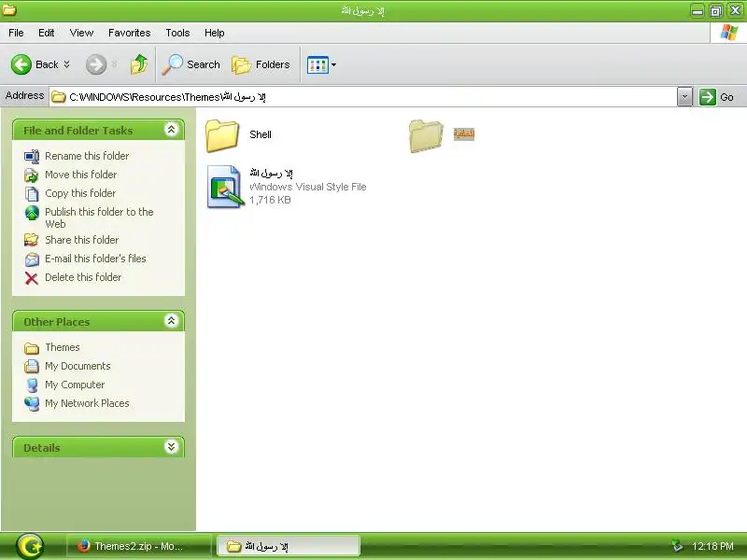Switch to Themes2.zip taskbar window

tap(139, 546)
